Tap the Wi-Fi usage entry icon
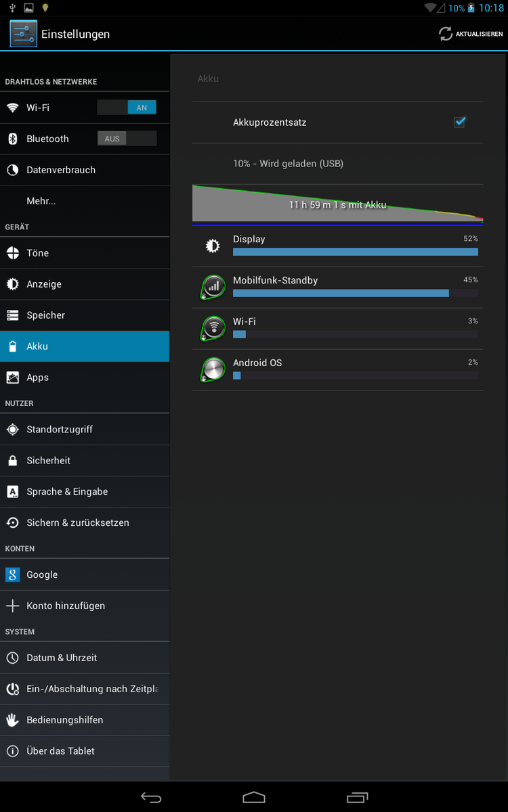 213,328
